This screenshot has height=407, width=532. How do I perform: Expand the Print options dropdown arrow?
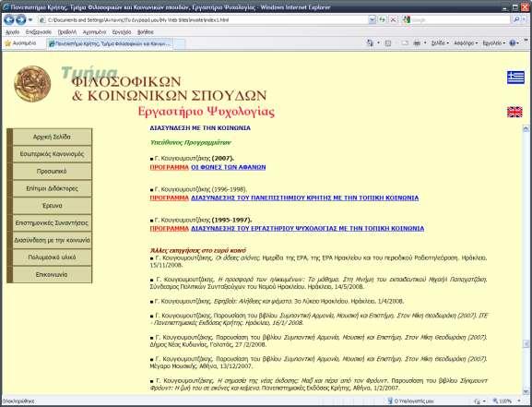pyautogui.click(x=425, y=43)
